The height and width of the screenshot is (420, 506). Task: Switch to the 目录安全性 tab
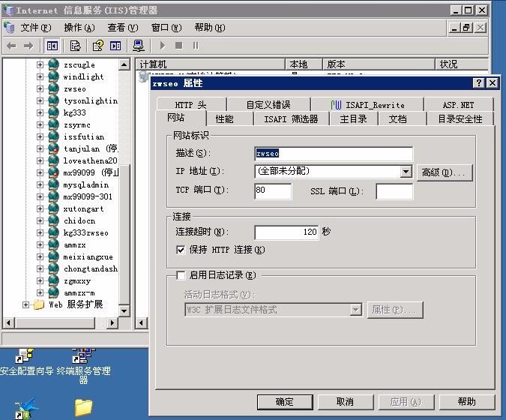coord(460,119)
